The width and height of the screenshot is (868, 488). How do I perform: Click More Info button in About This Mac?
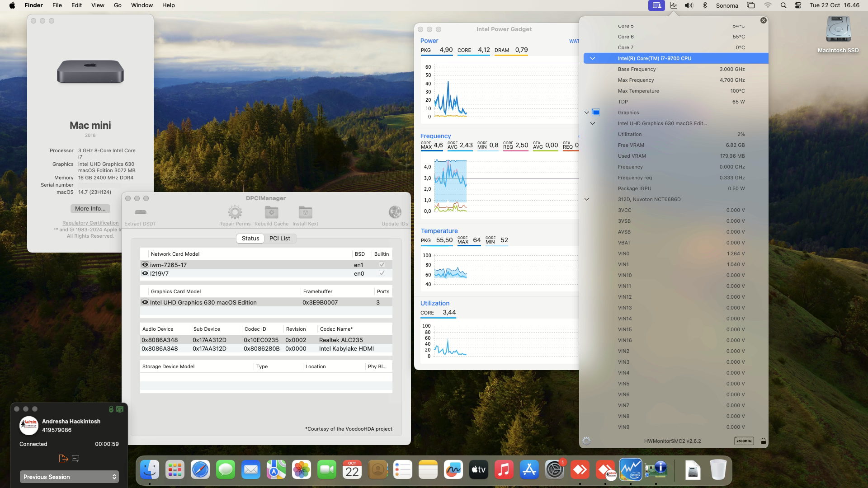pyautogui.click(x=90, y=208)
